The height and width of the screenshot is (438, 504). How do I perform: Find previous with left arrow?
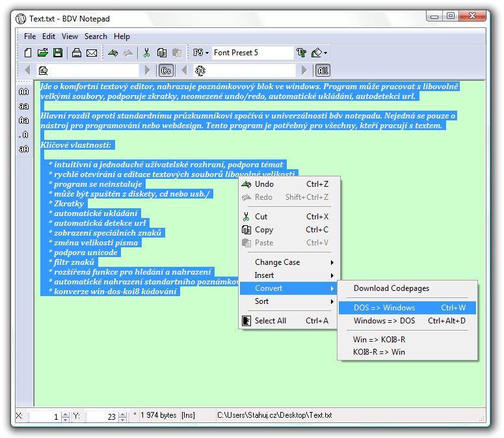[x=28, y=70]
